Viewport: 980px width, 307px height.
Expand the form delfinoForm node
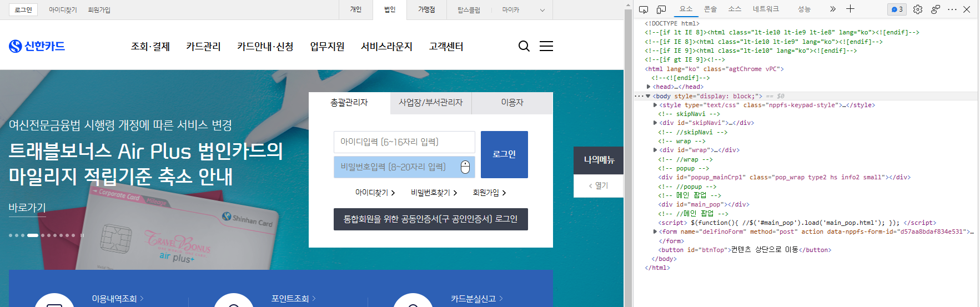coord(655,231)
